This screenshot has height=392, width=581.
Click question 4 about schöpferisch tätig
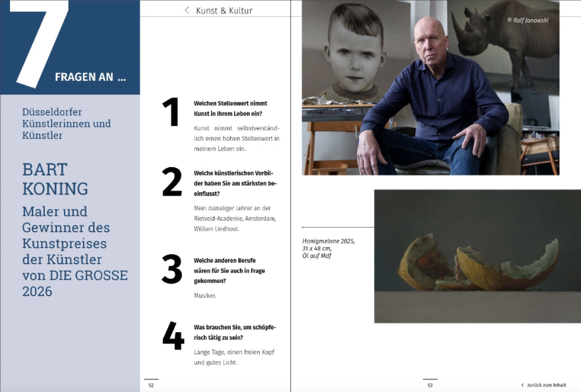[x=235, y=332]
